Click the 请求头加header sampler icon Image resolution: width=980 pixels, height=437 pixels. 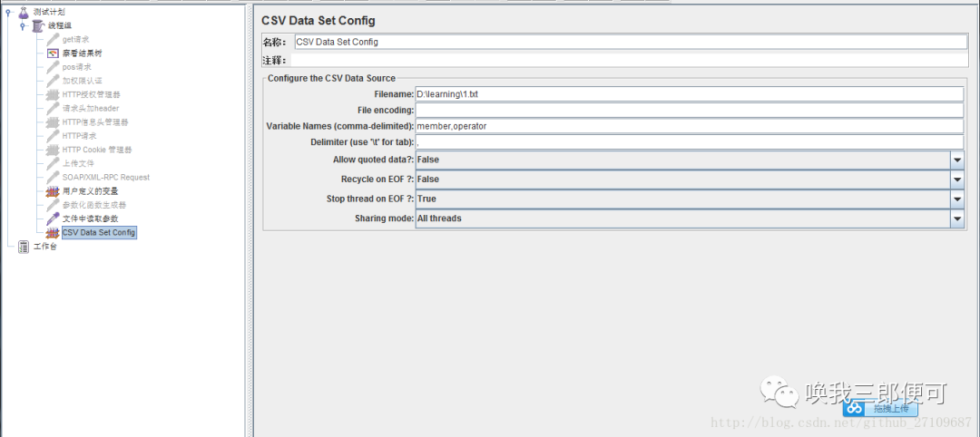point(54,108)
